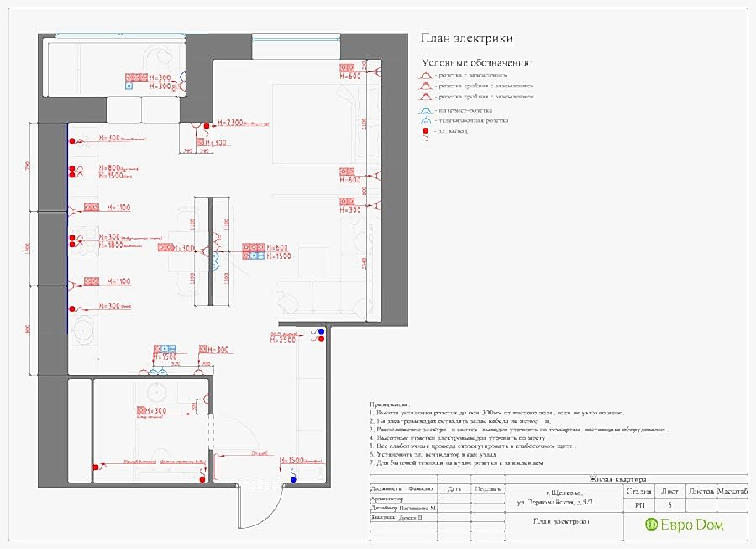Screen dimensions: 756x549
Task: Click the red electrical outlet dot in legend
Action: (426, 131)
